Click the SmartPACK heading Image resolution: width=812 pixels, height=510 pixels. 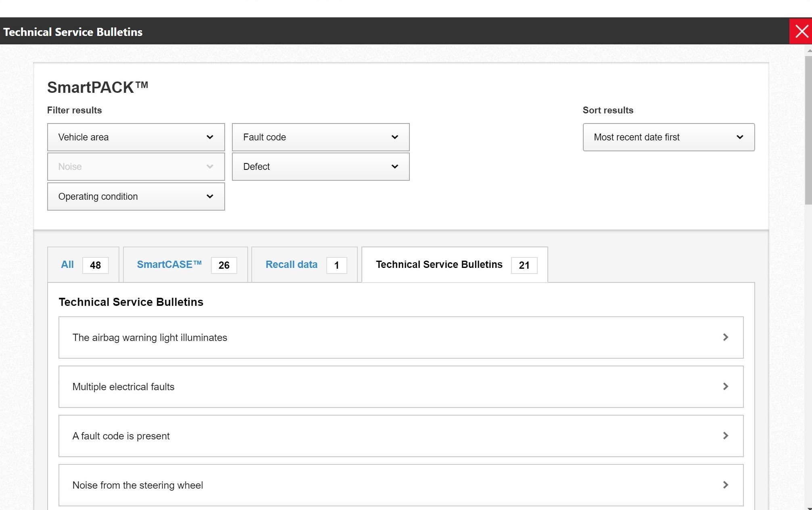point(98,87)
